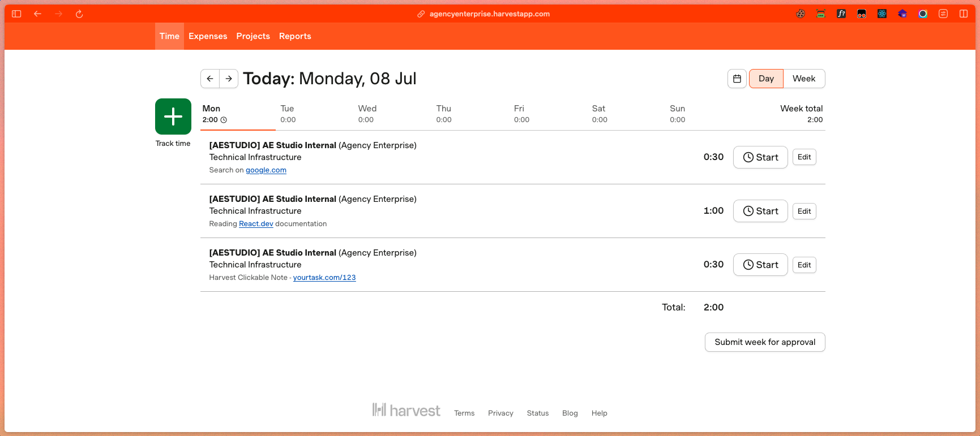Select the Fri day tab

[521, 114]
